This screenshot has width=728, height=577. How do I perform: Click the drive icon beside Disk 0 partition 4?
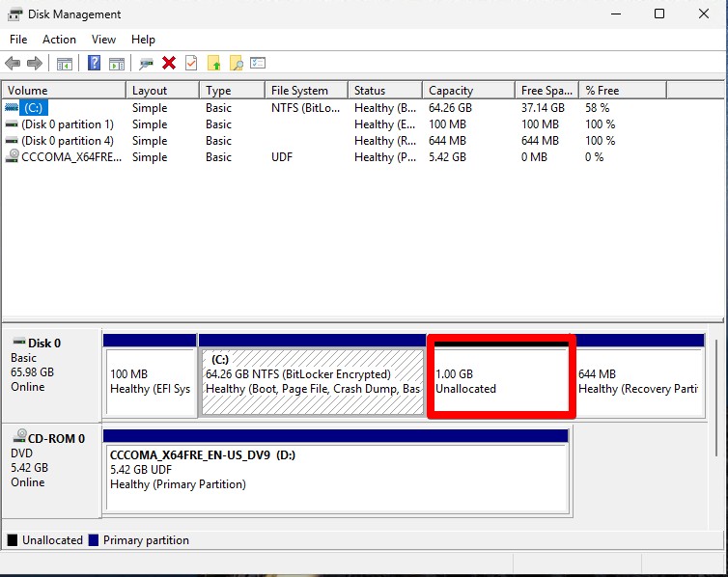(x=12, y=141)
